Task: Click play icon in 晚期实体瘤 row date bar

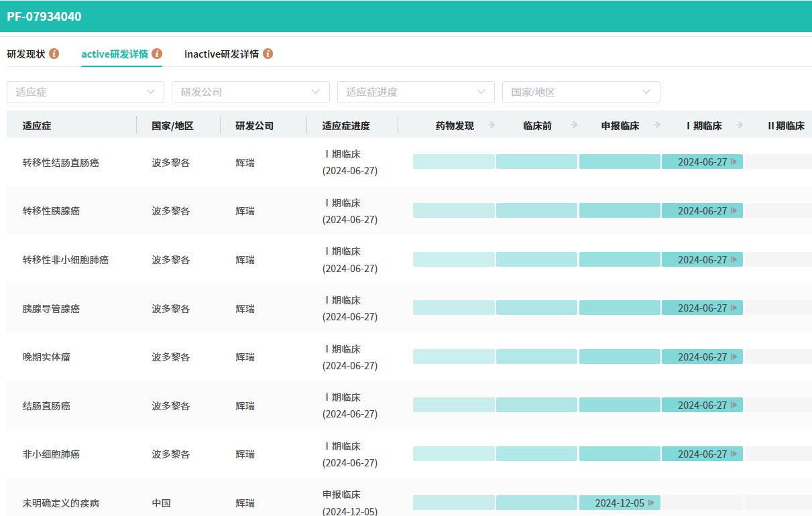Action: click(734, 357)
